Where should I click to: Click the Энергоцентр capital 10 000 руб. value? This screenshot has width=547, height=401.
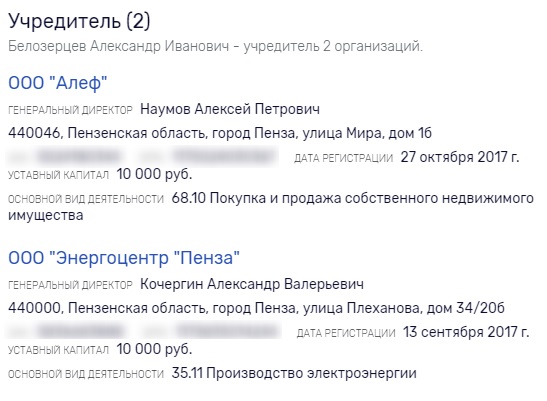coord(154,349)
